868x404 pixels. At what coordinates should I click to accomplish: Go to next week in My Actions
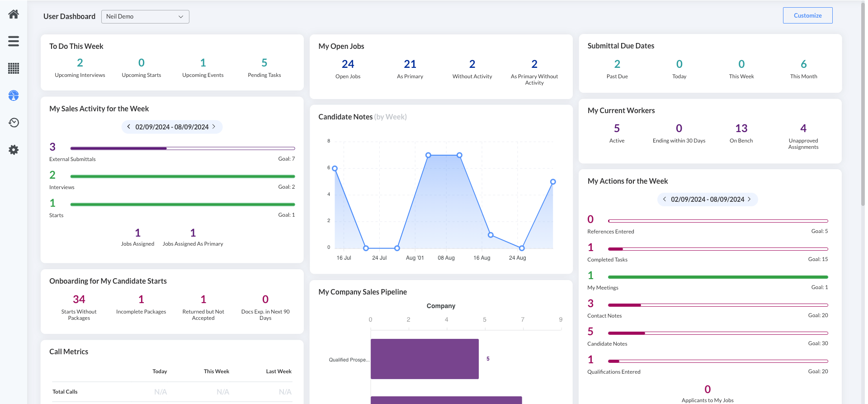point(749,199)
